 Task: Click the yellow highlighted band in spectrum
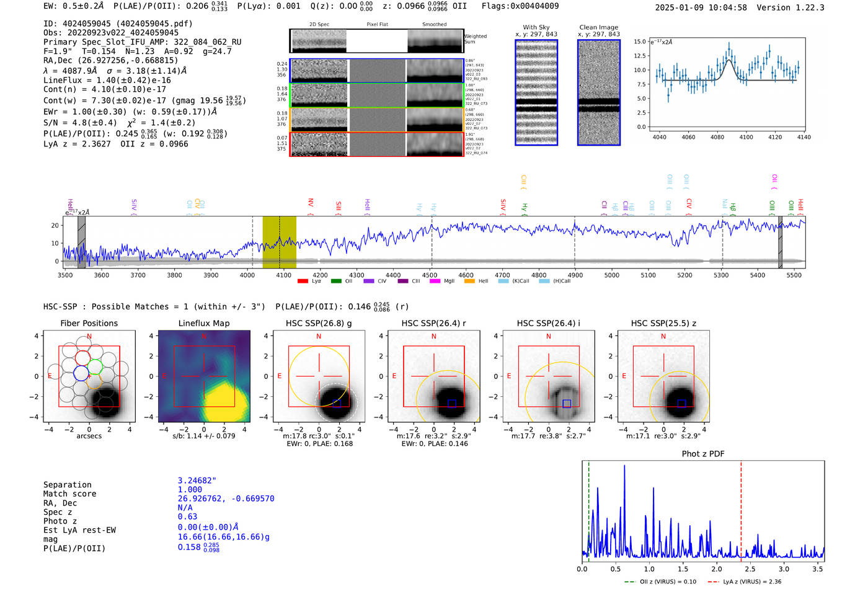coord(279,242)
